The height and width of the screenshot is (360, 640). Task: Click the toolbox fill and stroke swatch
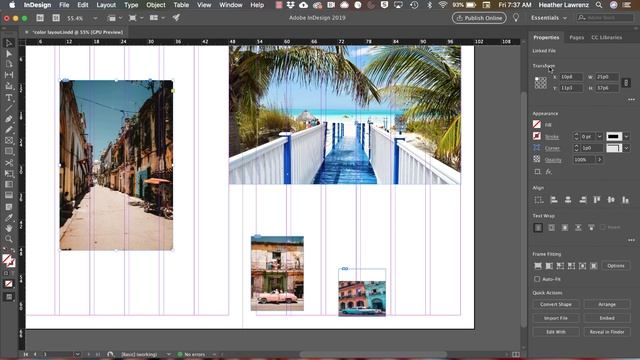(9, 260)
